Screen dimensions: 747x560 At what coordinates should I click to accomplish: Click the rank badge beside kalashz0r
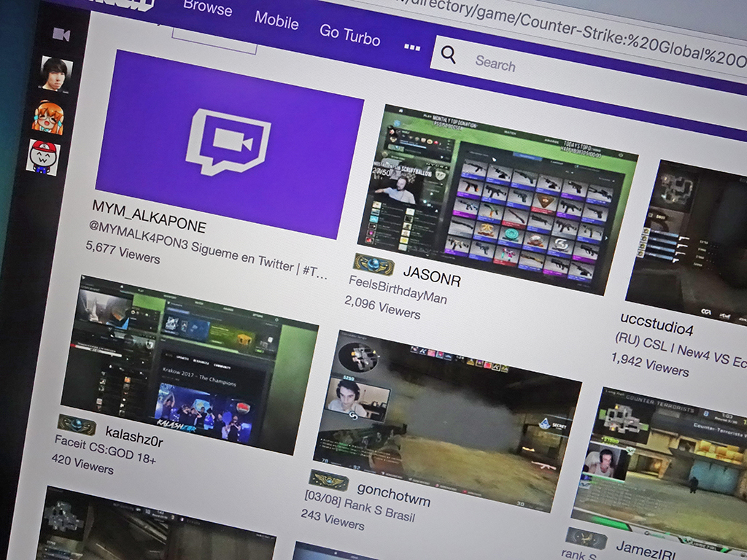coord(77,424)
